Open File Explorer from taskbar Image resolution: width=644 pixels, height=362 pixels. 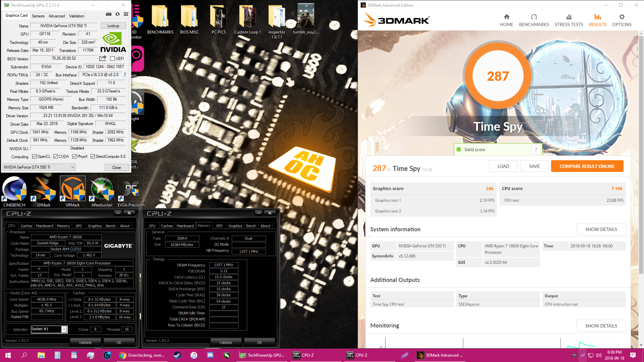coord(41,355)
